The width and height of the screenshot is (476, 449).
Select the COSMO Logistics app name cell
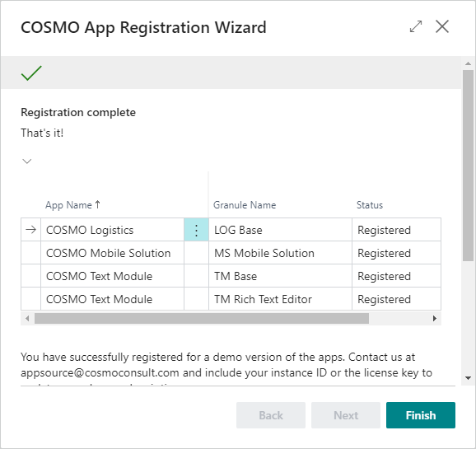[x=112, y=230]
